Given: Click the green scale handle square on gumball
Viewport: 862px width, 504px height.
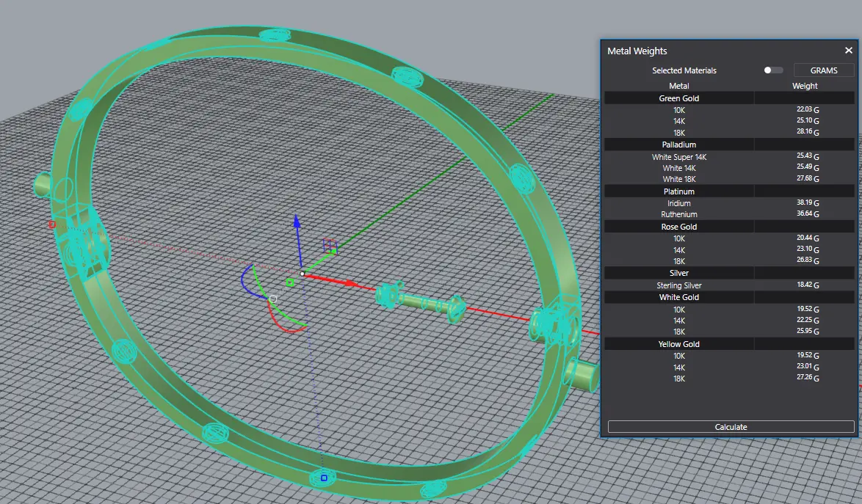Looking at the screenshot, I should click(x=290, y=282).
